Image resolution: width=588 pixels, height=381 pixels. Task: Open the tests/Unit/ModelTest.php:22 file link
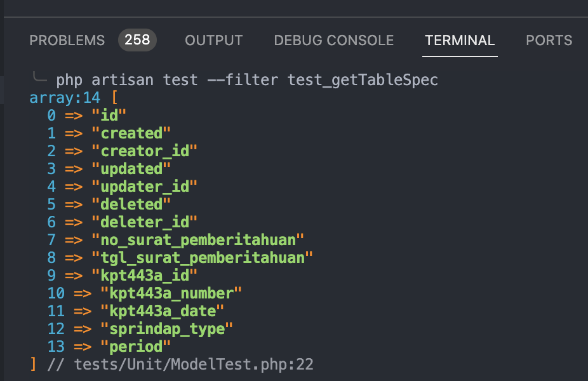(x=192, y=364)
